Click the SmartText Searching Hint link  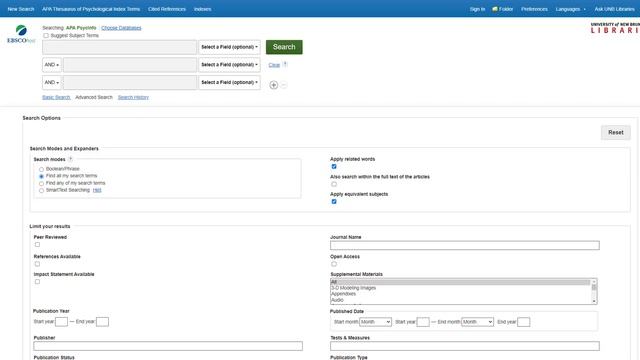coord(97,190)
